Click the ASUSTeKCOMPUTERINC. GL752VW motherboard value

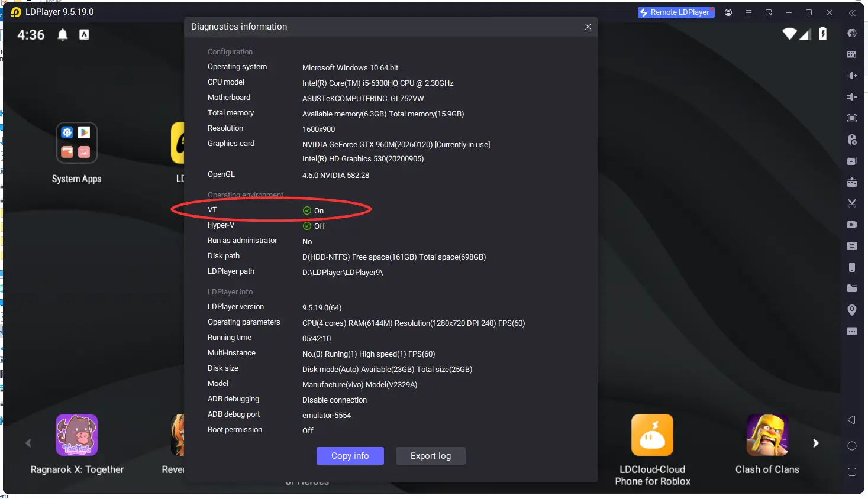pyautogui.click(x=363, y=99)
